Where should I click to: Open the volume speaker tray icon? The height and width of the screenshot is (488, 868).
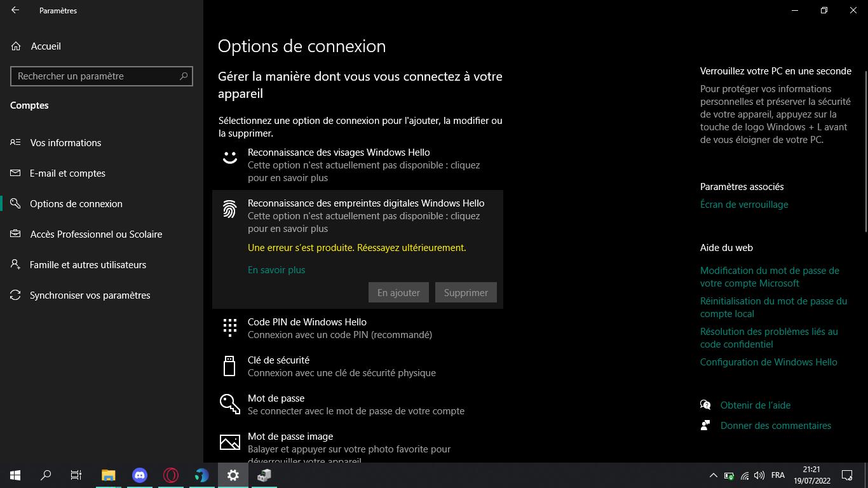point(759,475)
